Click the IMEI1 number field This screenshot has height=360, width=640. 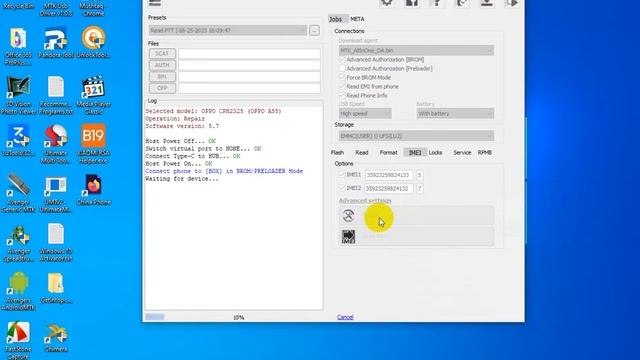389,175
